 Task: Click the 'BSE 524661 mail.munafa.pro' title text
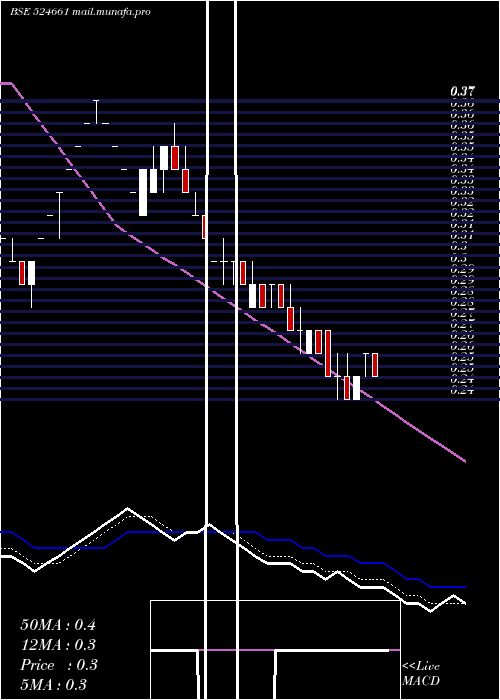coord(80,12)
